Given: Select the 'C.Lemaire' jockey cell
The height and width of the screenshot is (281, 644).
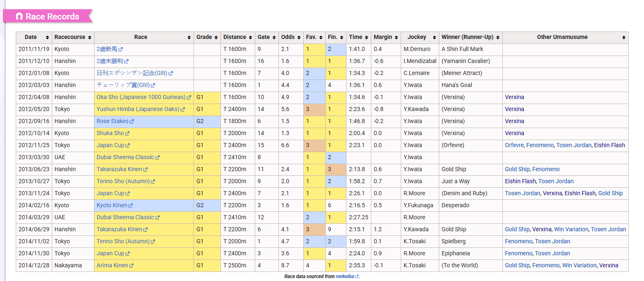Looking at the screenshot, I should click(x=420, y=73).
